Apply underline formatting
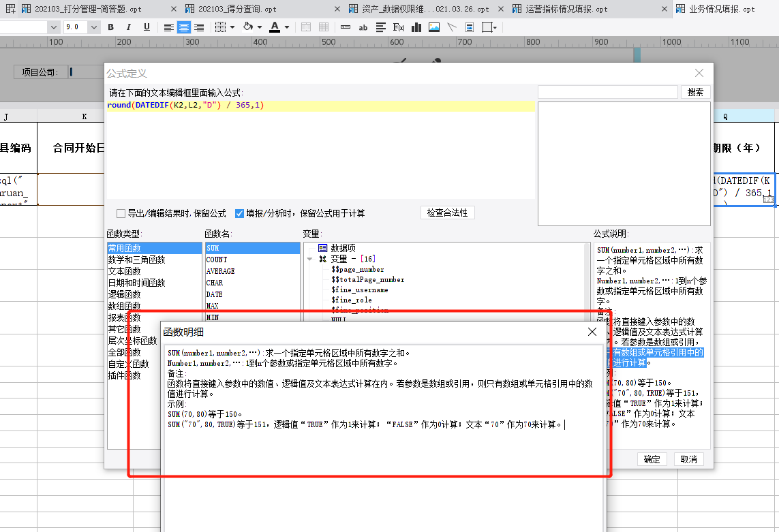Image resolution: width=779 pixels, height=532 pixels. click(x=147, y=27)
